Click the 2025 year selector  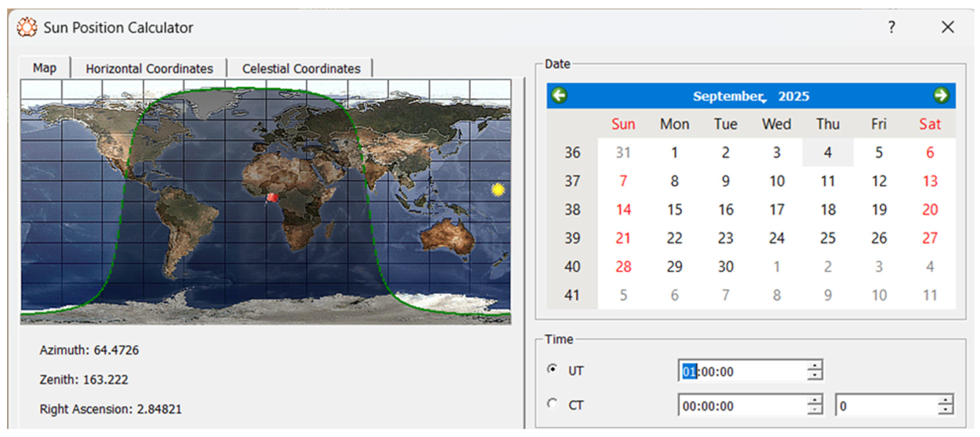pyautogui.click(x=794, y=97)
